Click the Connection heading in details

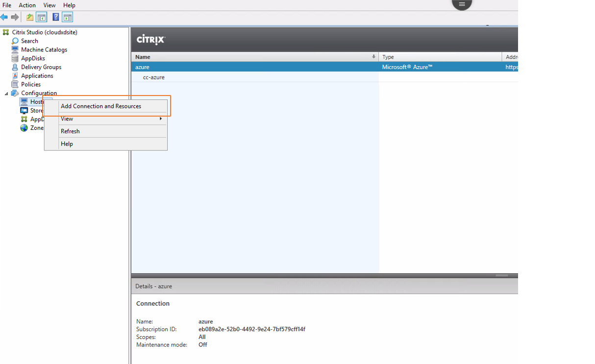tap(153, 304)
